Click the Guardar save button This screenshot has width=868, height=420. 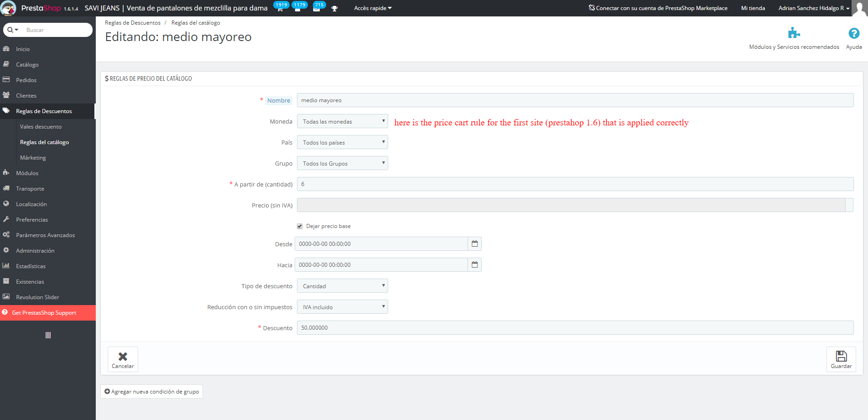(841, 359)
